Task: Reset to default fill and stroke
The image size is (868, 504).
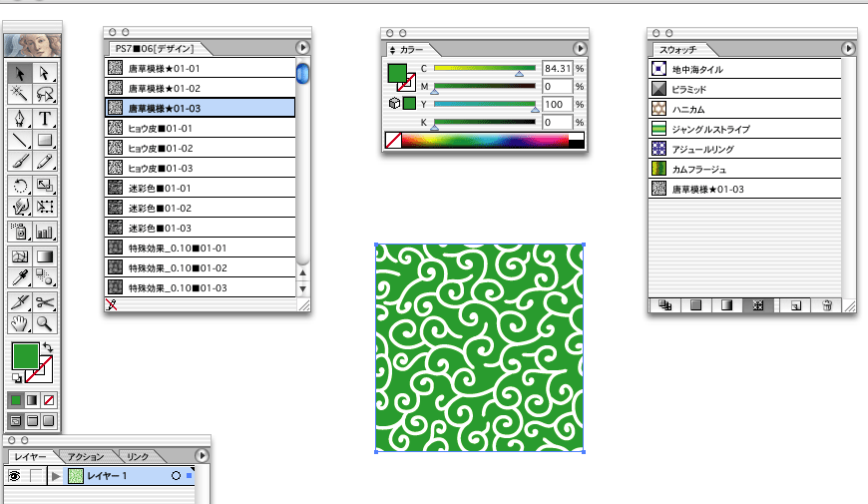Action: 17,378
